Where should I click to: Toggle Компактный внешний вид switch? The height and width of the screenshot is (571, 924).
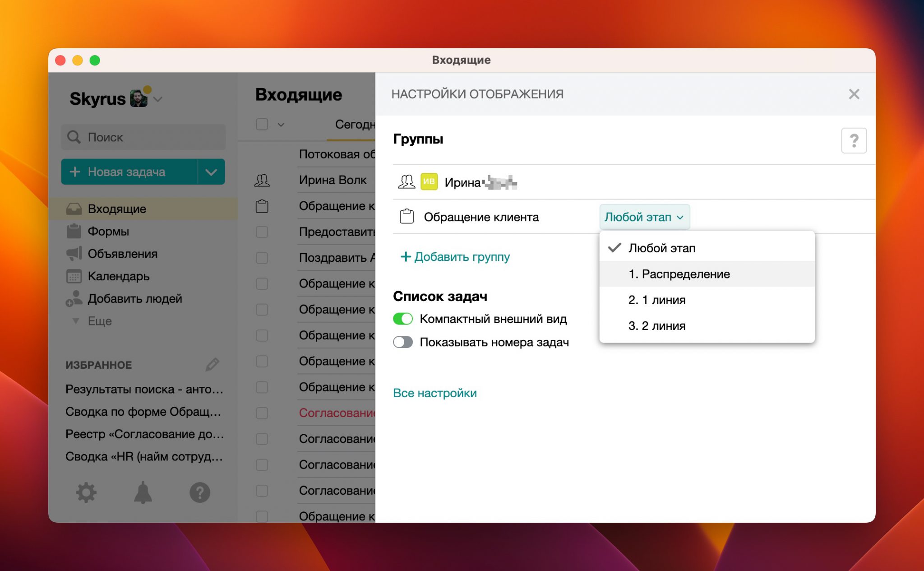(x=403, y=319)
